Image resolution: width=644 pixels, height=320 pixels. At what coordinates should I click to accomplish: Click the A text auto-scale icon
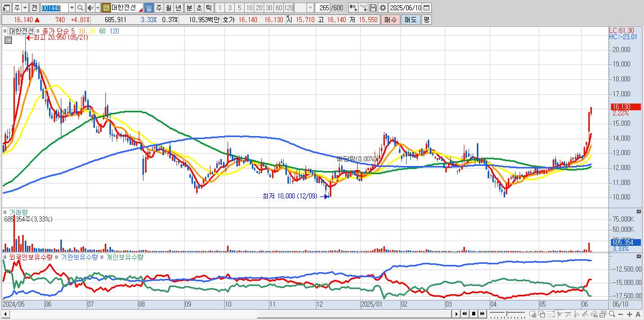click(638, 314)
